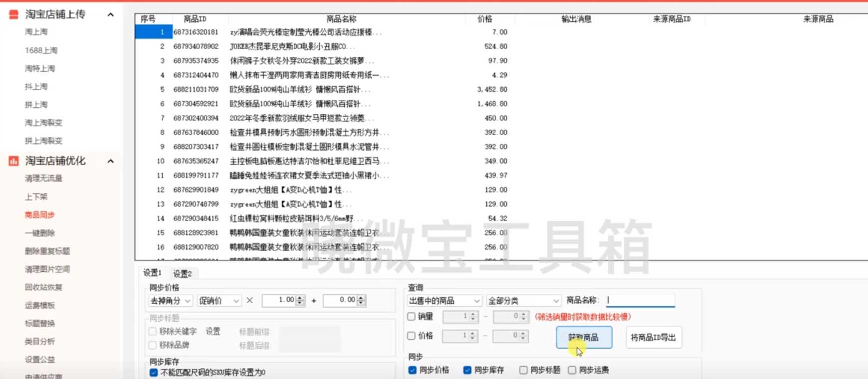Open 淘上淘裂变 in the sidebar
This screenshot has width=868, height=379.
[43, 123]
